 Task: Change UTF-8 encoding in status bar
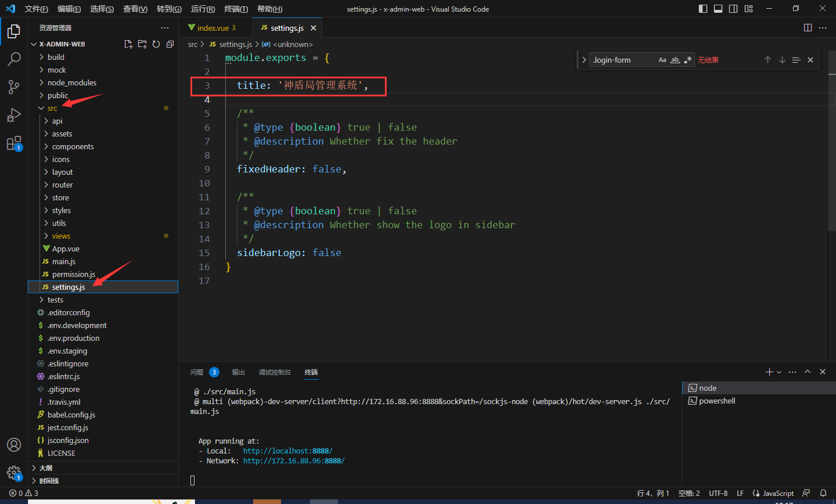718,493
